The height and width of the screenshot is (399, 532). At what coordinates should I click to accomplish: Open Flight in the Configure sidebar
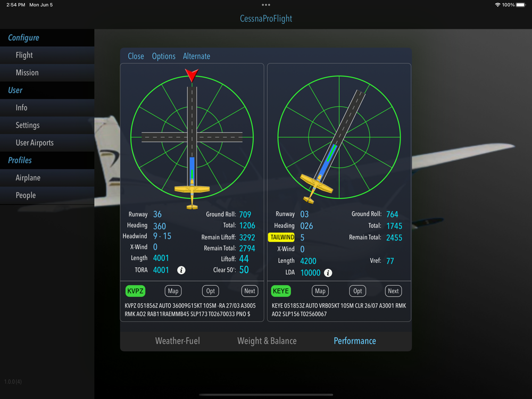[47, 55]
